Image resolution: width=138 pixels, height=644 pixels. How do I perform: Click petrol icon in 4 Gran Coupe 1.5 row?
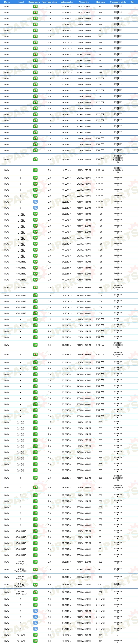tap(35, 422)
